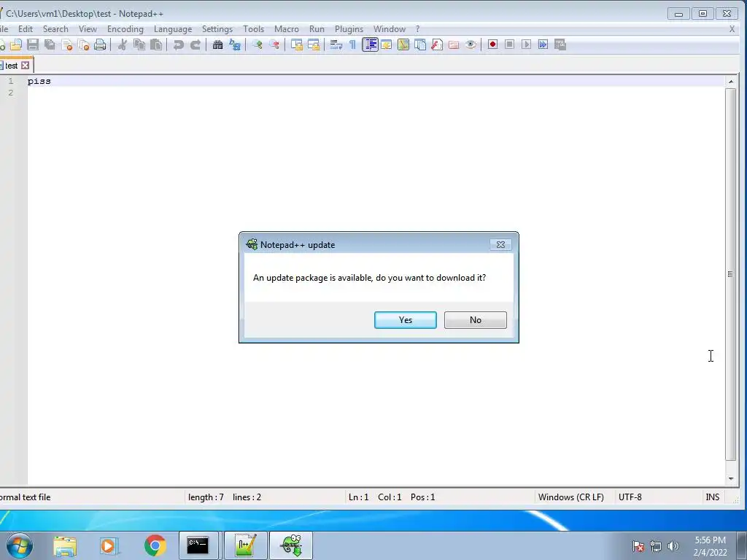This screenshot has width=747, height=560.
Task: Open Chrome from the taskbar
Action: click(155, 545)
